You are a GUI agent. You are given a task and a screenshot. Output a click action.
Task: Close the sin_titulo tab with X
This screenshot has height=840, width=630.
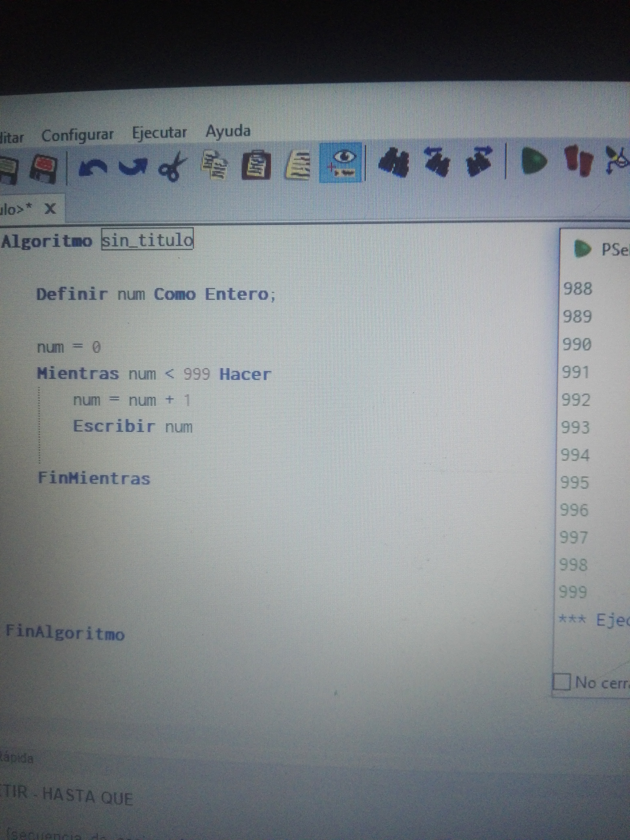50,208
